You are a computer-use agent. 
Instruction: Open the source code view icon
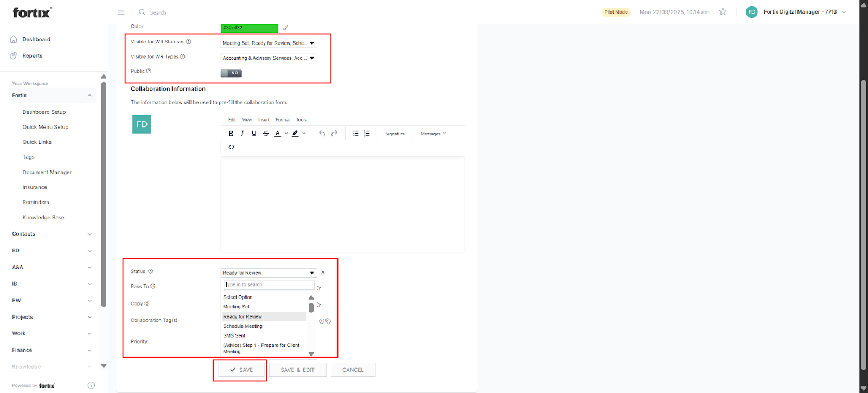click(232, 147)
